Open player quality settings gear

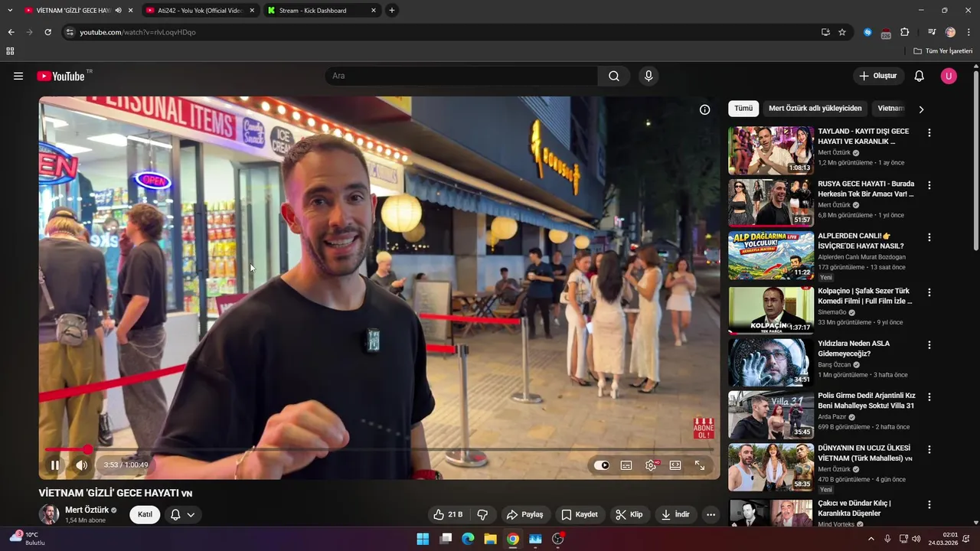651,465
